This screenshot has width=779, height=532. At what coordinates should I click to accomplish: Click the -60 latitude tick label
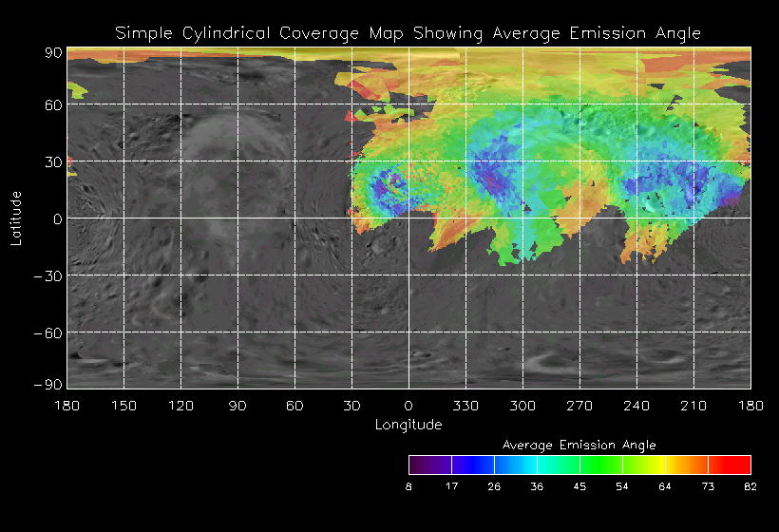(47, 332)
